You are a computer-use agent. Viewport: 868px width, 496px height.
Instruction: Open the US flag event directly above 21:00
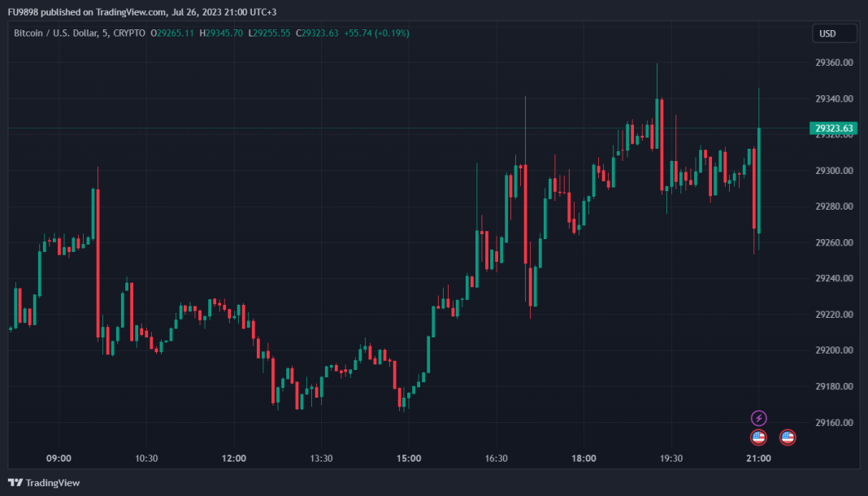[x=758, y=437]
